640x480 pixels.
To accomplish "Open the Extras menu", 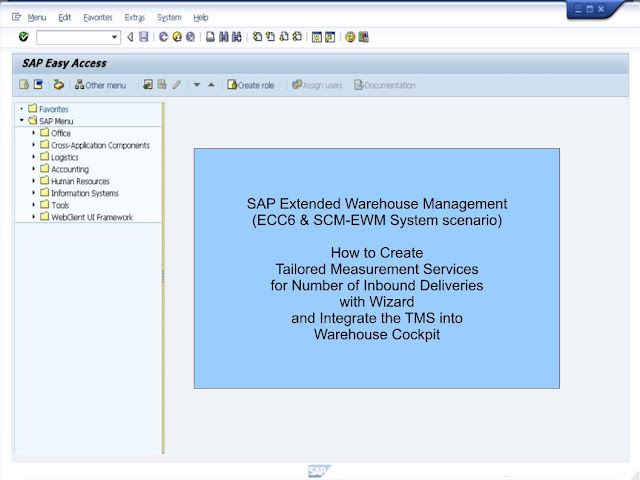I will pos(135,18).
